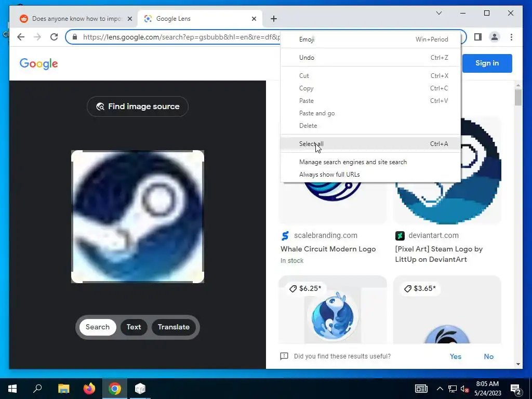Select the Google Lens tab
Screen dimensions: 532x399
pos(200,19)
